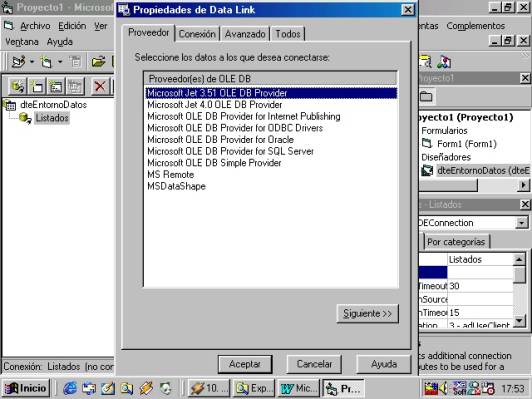
Task: Switch to the Todos tab
Action: (x=288, y=34)
